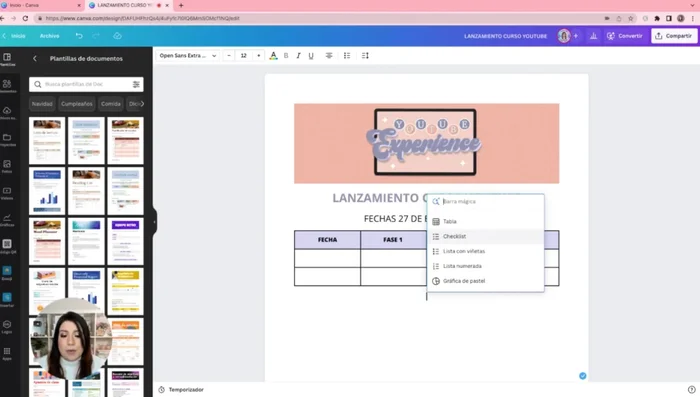Toggle bulleted list formatting
Image resolution: width=700 pixels, height=397 pixels.
tap(347, 56)
